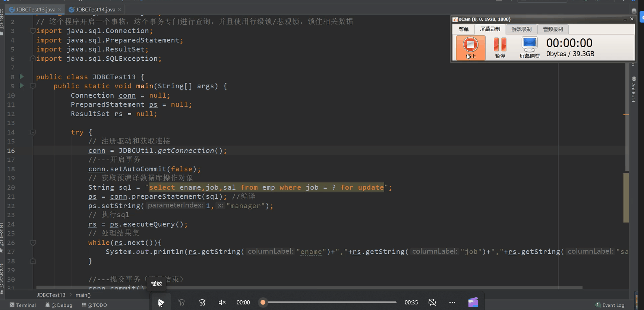This screenshot has height=310, width=644.
Task: Click the editor horizontal scrollbar
Action: coord(309,287)
